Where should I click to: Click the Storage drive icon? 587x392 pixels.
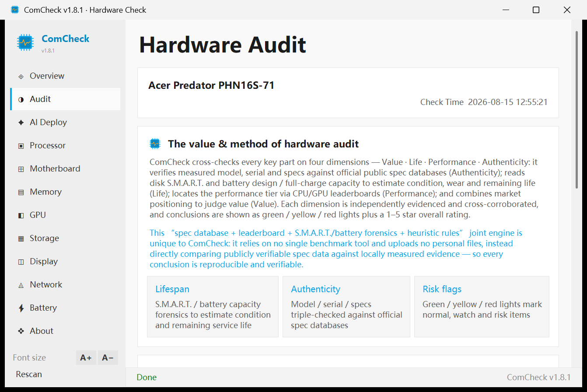(21, 239)
